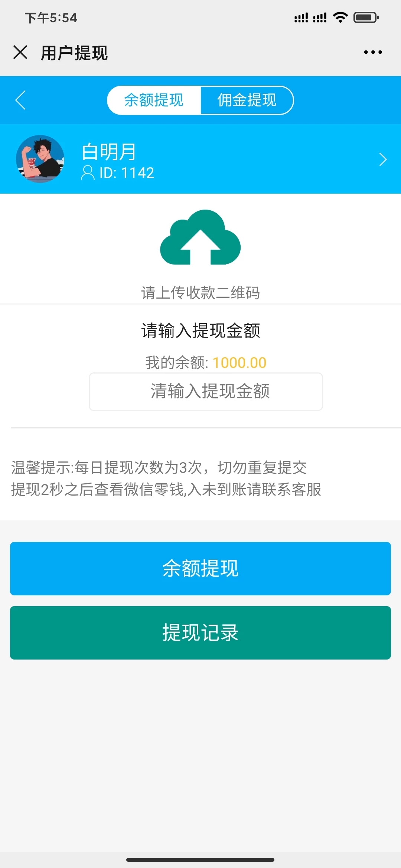401x868 pixels.
Task: Tap the 请上传收款二维码 label
Action: [x=200, y=293]
